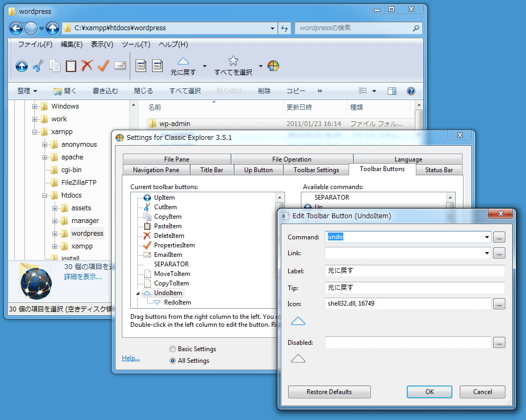
Task: Open the 編集(E) menu
Action: click(72, 44)
